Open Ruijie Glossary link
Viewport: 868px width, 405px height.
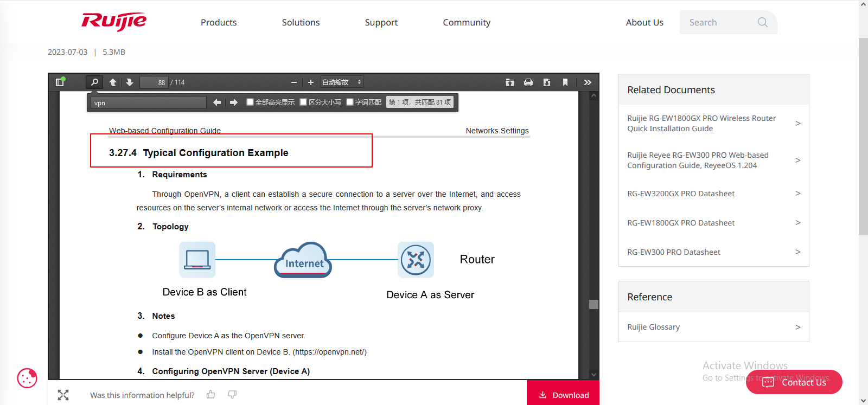(x=653, y=327)
